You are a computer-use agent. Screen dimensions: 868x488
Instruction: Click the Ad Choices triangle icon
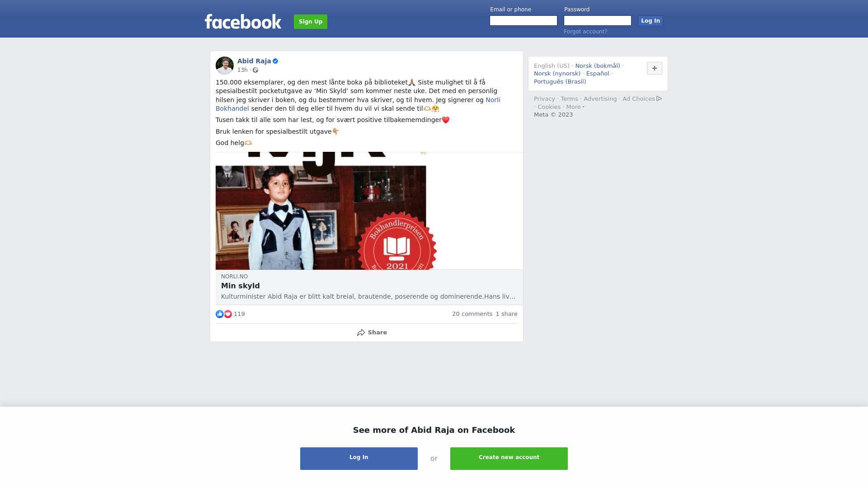[659, 99]
